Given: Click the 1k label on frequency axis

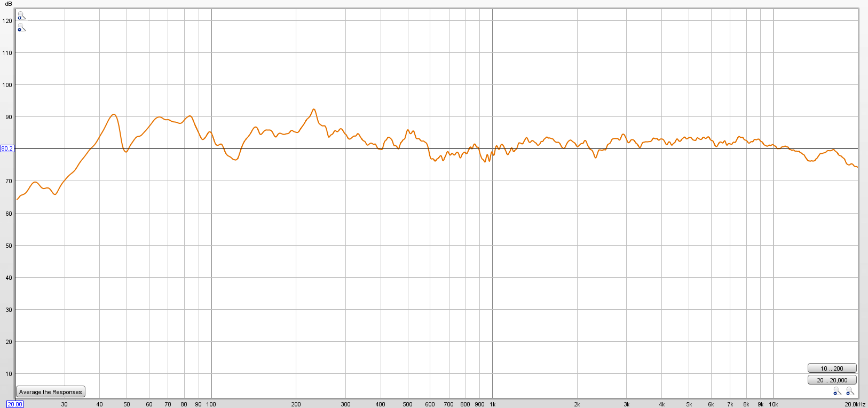Looking at the screenshot, I should pos(492,404).
